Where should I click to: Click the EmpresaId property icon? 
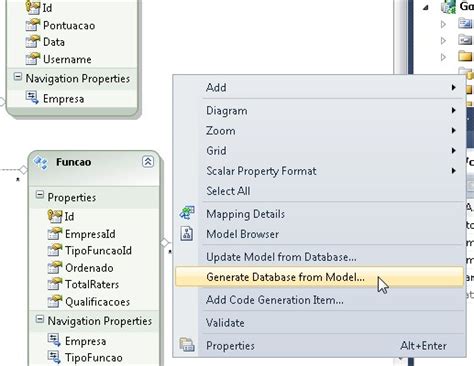pyautogui.click(x=55, y=233)
